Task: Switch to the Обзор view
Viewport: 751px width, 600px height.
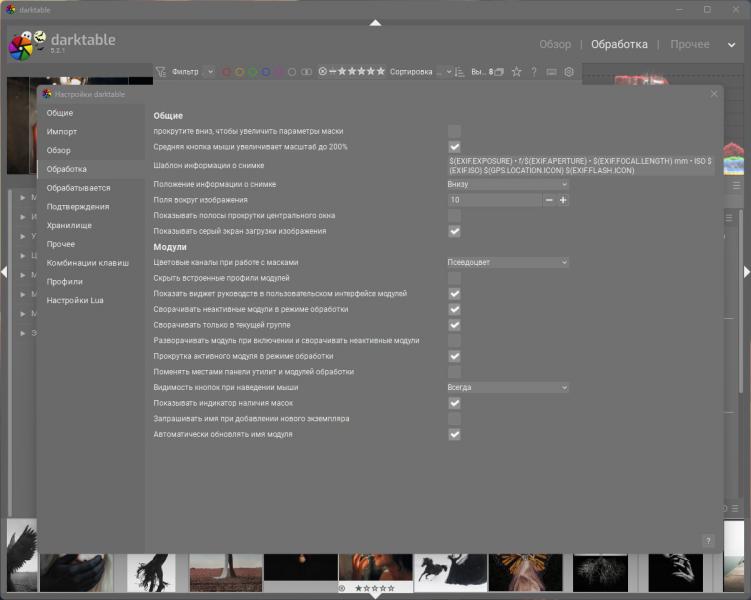Action: 555,44
